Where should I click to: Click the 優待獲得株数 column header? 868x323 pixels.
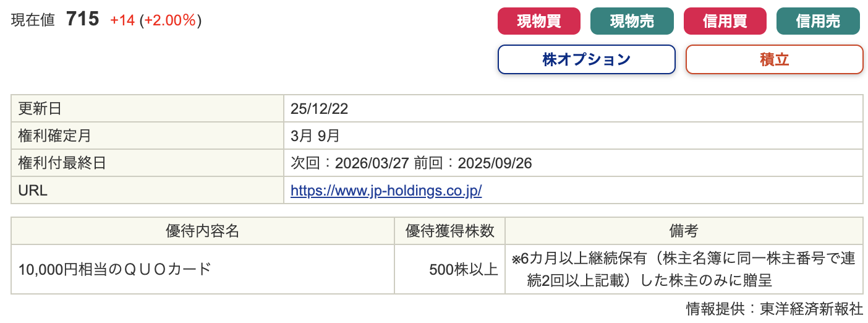pyautogui.click(x=449, y=231)
